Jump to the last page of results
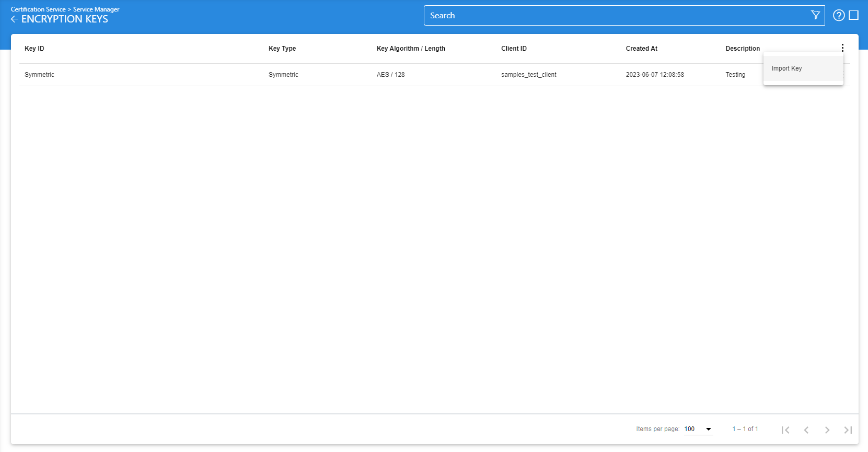The image size is (868, 452). [848, 430]
